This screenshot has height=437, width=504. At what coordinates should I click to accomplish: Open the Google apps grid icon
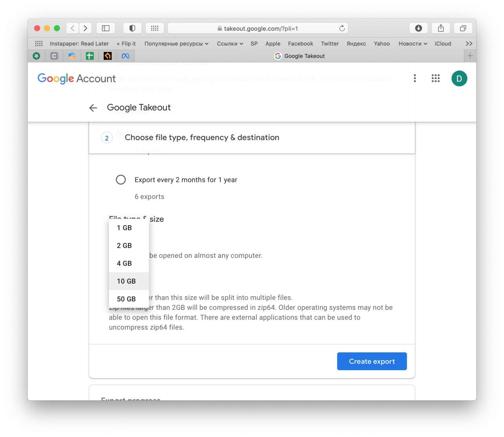pyautogui.click(x=435, y=78)
